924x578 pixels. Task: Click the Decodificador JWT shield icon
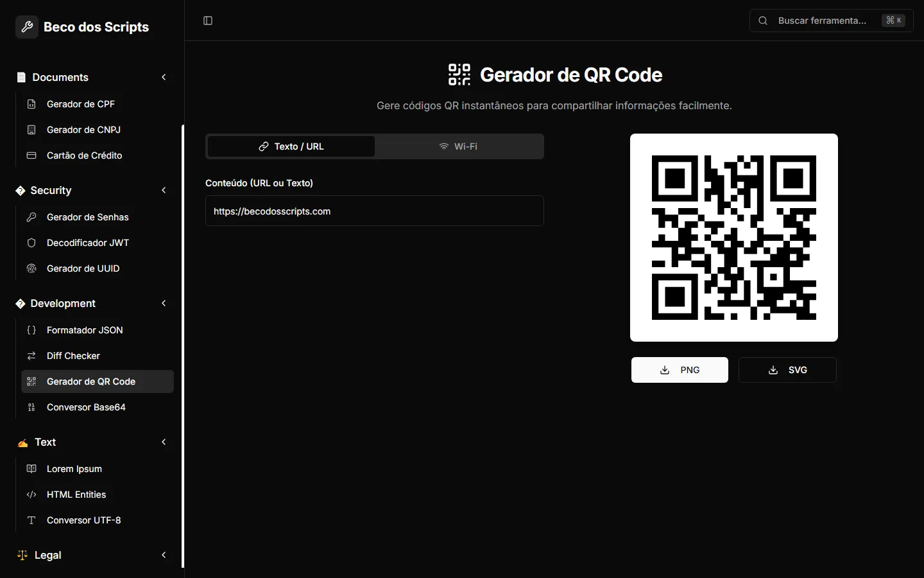point(31,243)
